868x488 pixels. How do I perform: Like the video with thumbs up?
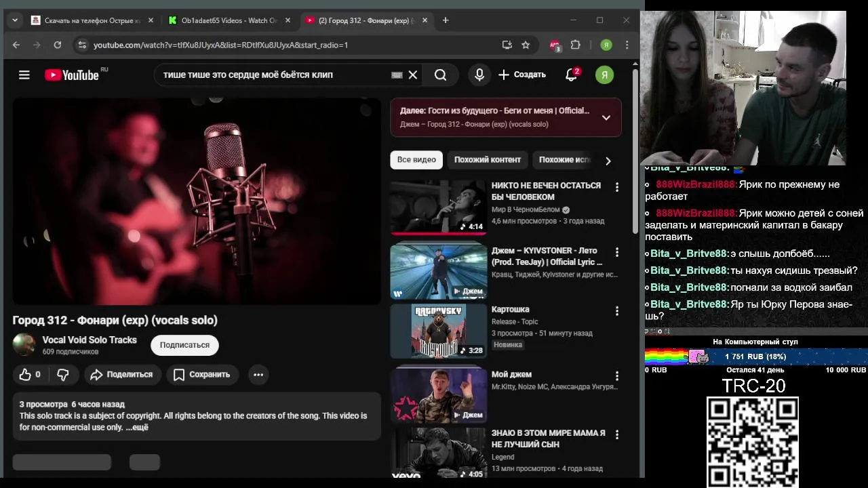pos(31,374)
